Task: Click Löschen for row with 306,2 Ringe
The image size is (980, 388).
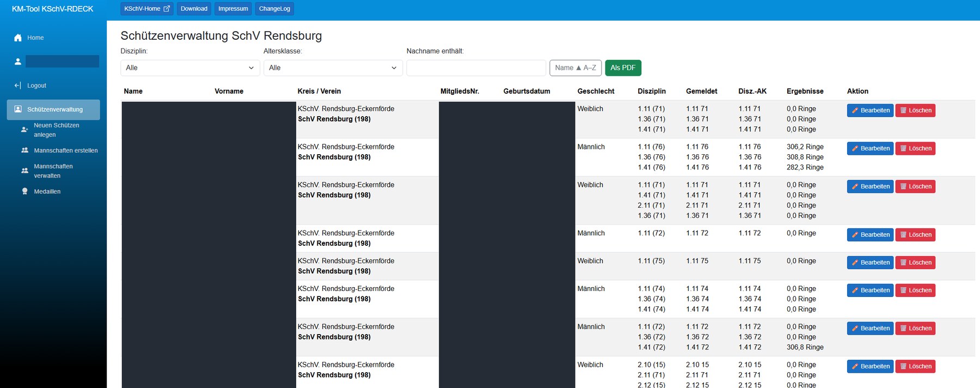Action: click(x=915, y=148)
